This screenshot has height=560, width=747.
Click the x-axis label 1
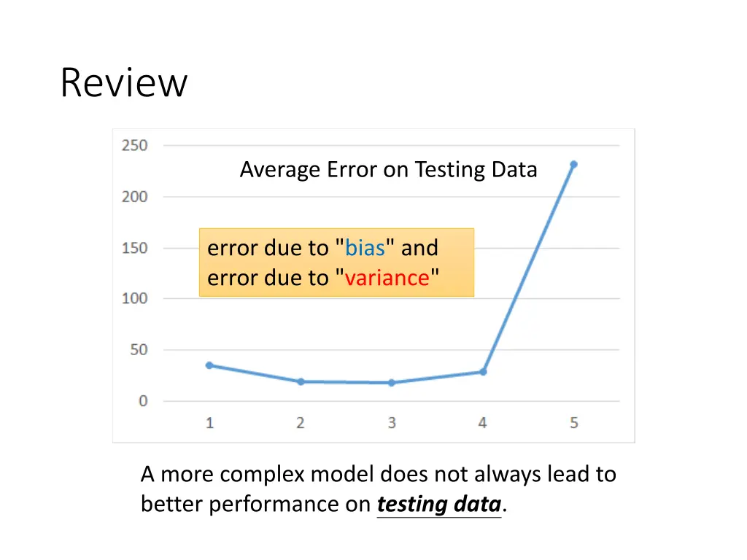pyautogui.click(x=209, y=423)
